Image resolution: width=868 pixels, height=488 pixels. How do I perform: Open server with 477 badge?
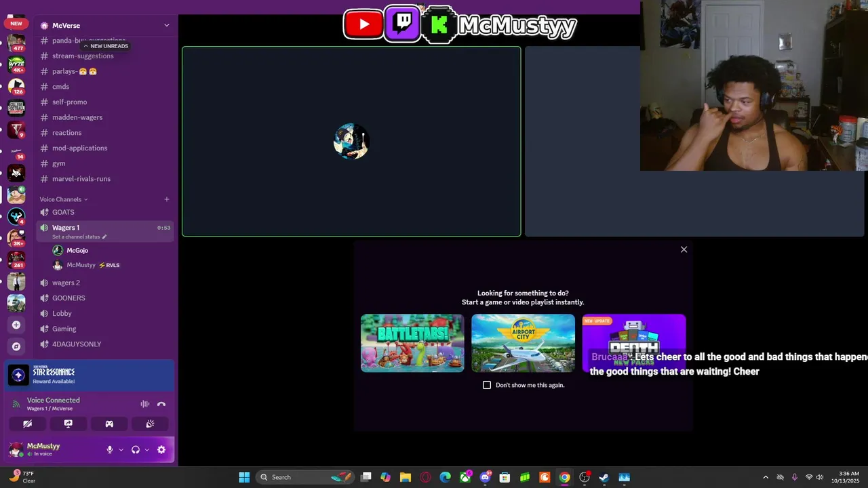pos(16,43)
